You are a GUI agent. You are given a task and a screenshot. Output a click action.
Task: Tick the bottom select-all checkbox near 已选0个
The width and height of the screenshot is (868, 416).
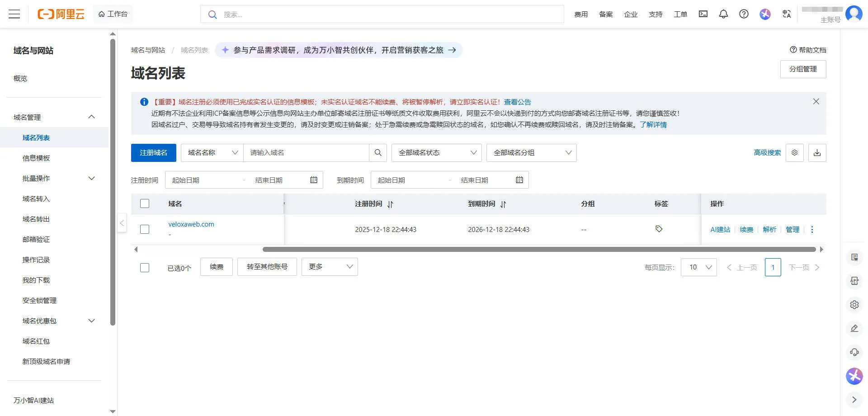click(x=145, y=267)
